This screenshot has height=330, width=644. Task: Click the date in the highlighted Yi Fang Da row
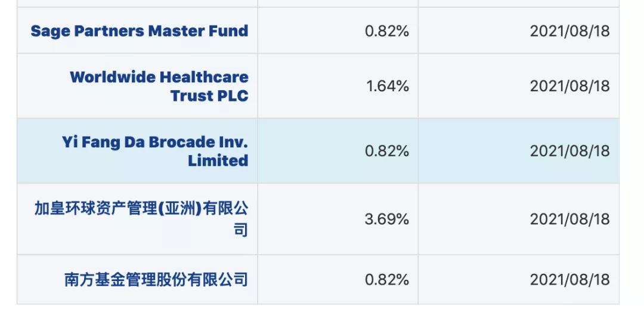[x=569, y=151]
